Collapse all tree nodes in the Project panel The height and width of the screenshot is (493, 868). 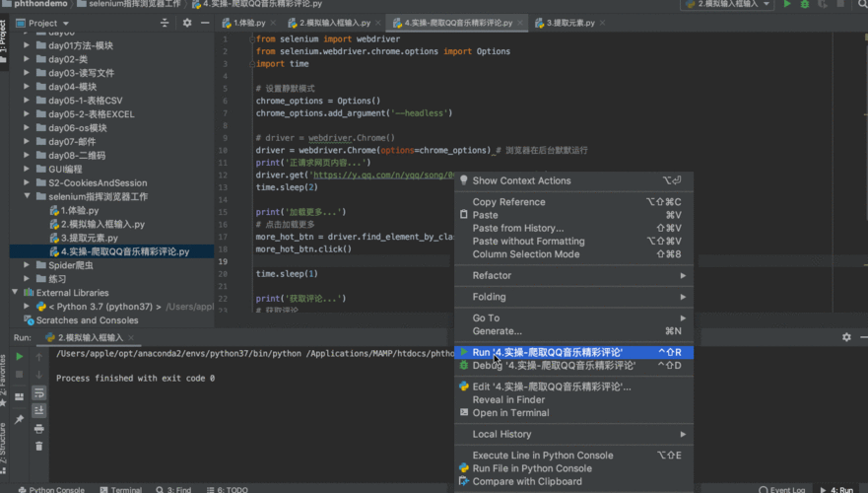pos(165,23)
